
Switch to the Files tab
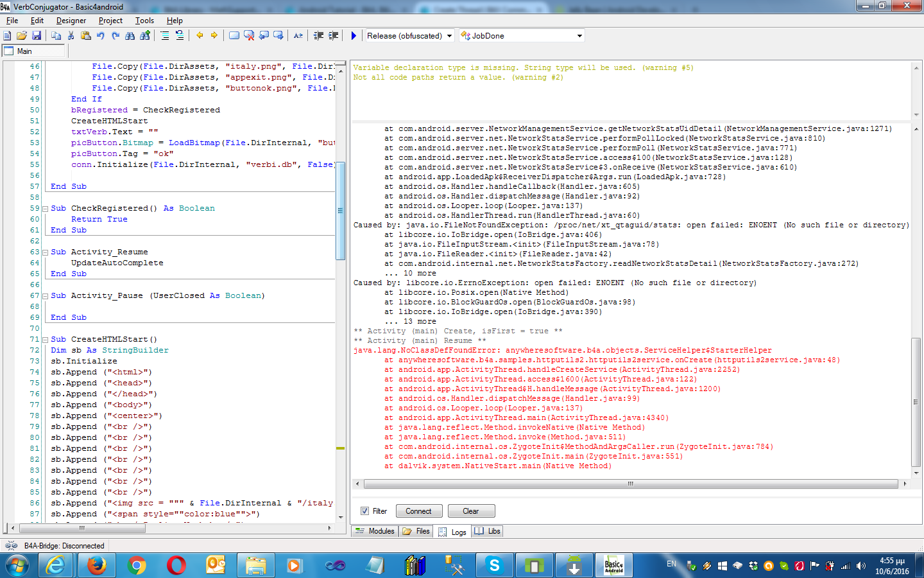(416, 531)
